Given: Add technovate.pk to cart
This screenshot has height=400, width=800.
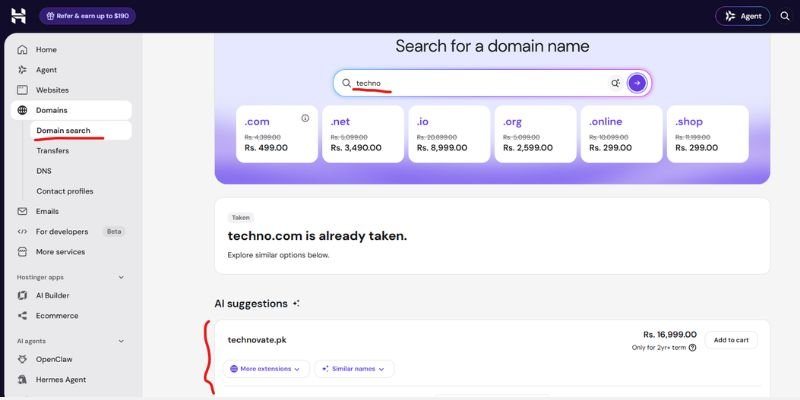Looking at the screenshot, I should click(731, 340).
